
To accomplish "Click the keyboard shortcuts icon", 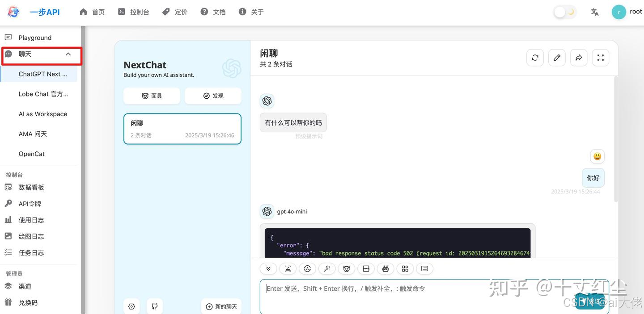I will point(425,268).
